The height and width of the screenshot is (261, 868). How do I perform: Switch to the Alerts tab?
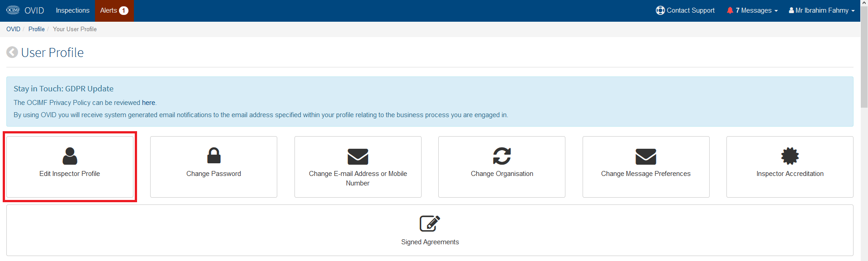coord(114,10)
